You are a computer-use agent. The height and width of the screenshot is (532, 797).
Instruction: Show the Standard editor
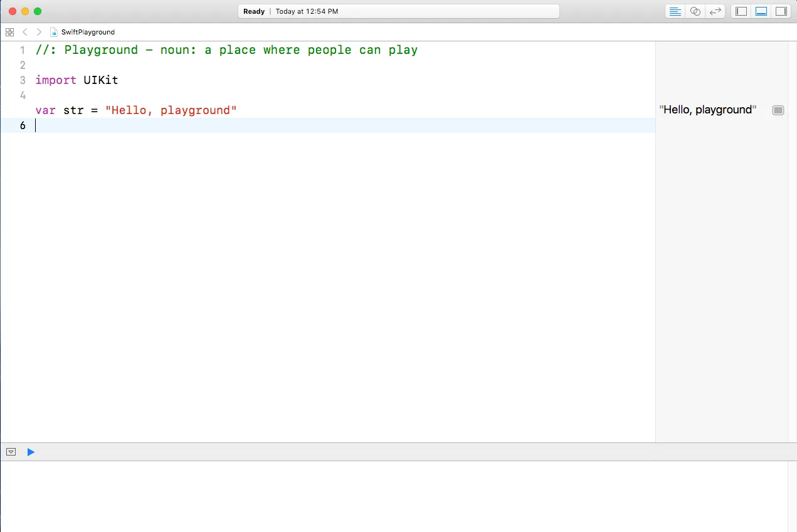(x=675, y=11)
